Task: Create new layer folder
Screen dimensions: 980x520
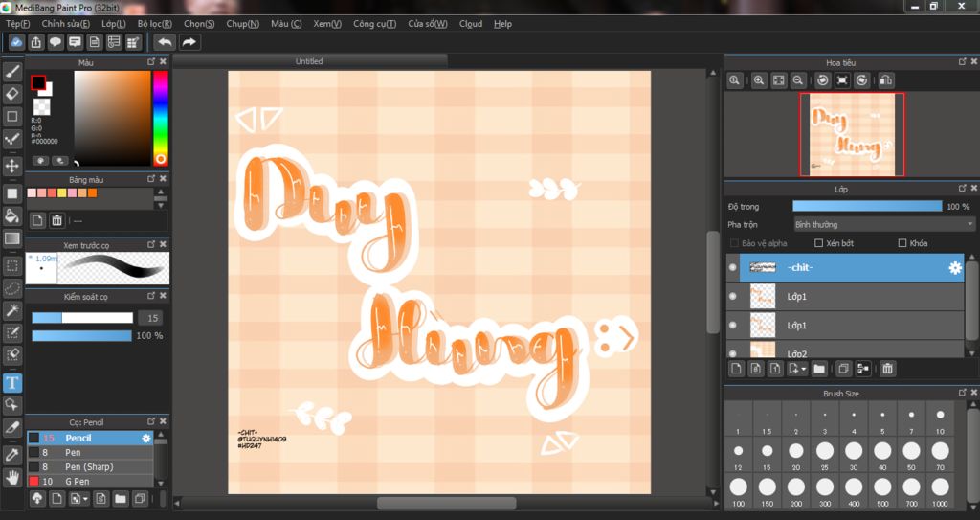Action: pyautogui.click(x=819, y=369)
